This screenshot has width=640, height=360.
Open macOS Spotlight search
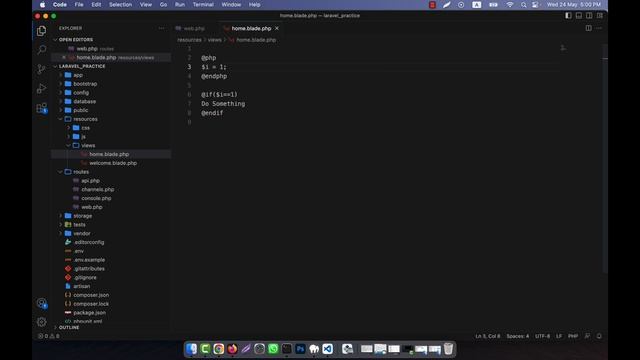pyautogui.click(x=523, y=5)
